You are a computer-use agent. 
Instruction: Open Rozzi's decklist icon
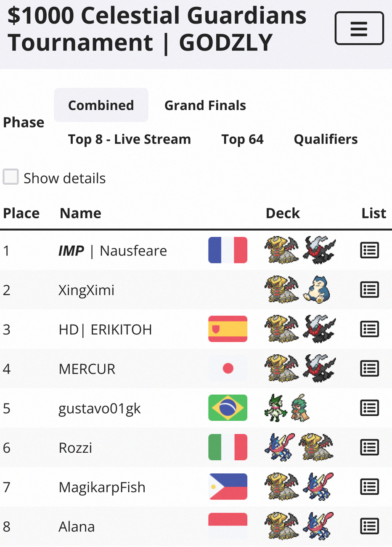369,447
